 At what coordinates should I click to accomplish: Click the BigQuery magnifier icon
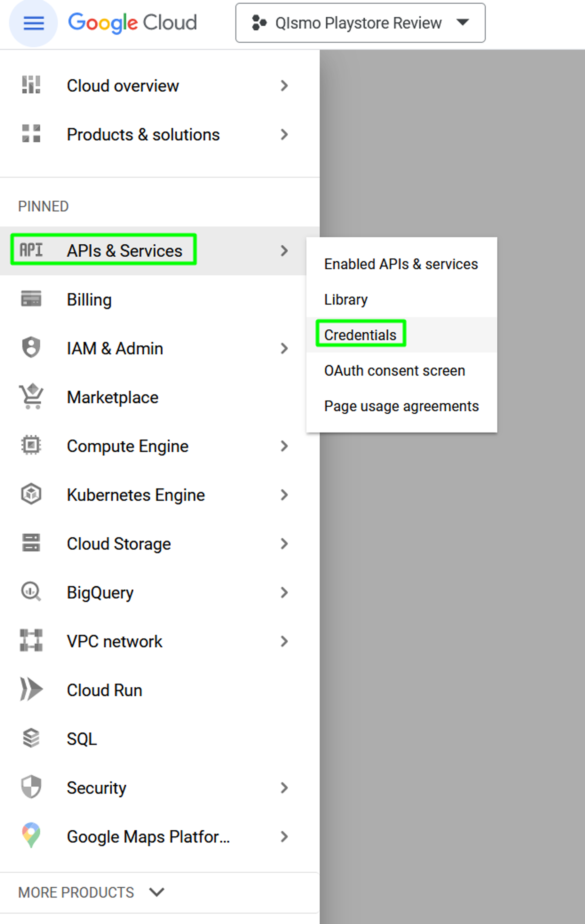(x=31, y=592)
